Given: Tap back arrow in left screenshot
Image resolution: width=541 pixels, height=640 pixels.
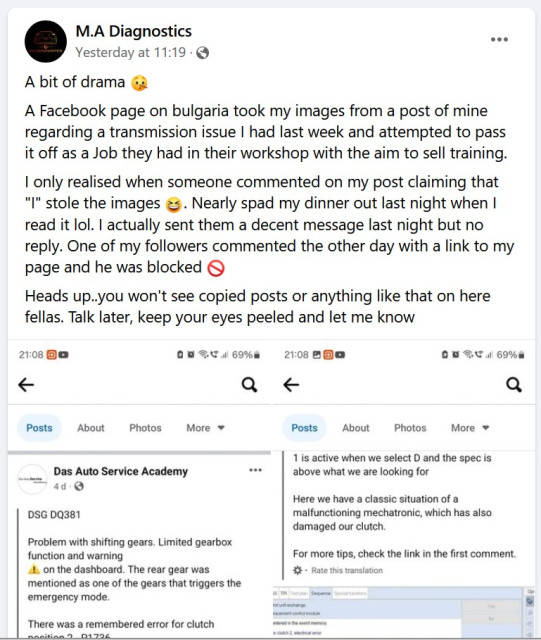Looking at the screenshot, I should click(x=26, y=384).
